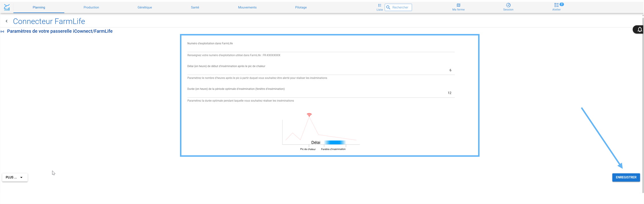Click the Fenêtre d'insémination chart label

333,149
